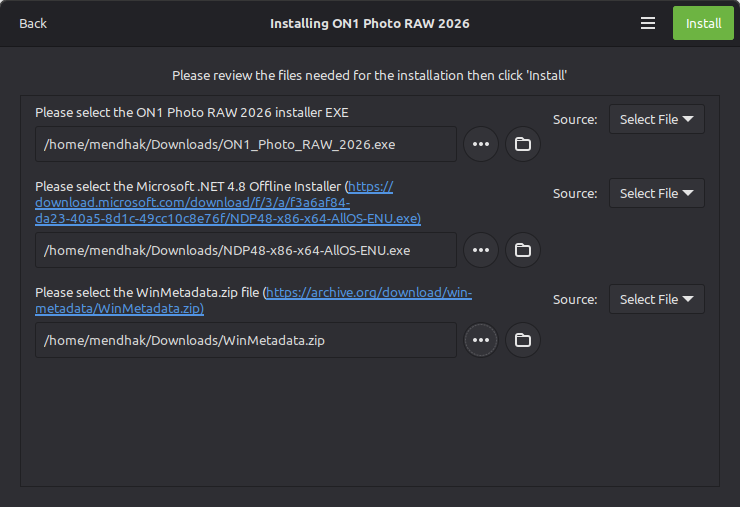740x507 pixels.
Task: Open folder browser for WinMetadata.zip path
Action: click(x=522, y=340)
